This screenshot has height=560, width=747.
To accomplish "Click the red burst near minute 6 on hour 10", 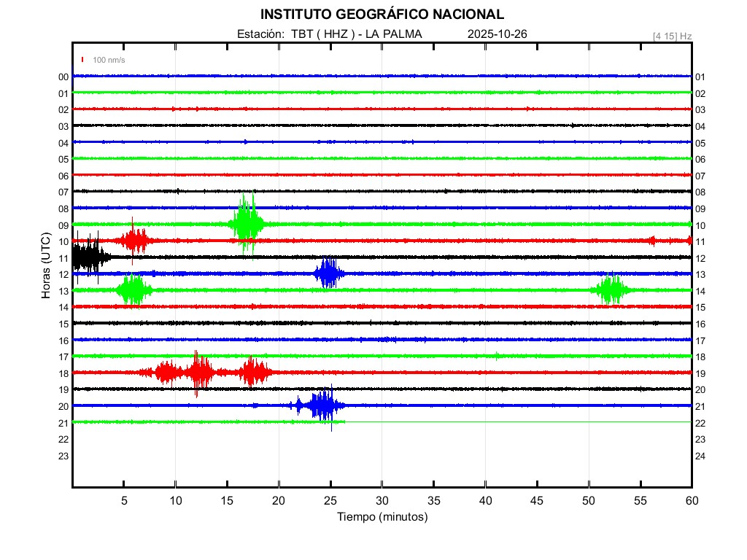I will [135, 240].
